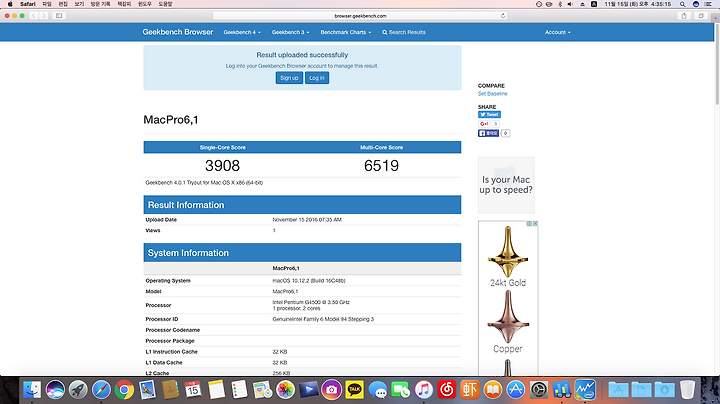The width and height of the screenshot is (720, 404).
Task: Click the Search Results field in navbar
Action: (x=404, y=32)
